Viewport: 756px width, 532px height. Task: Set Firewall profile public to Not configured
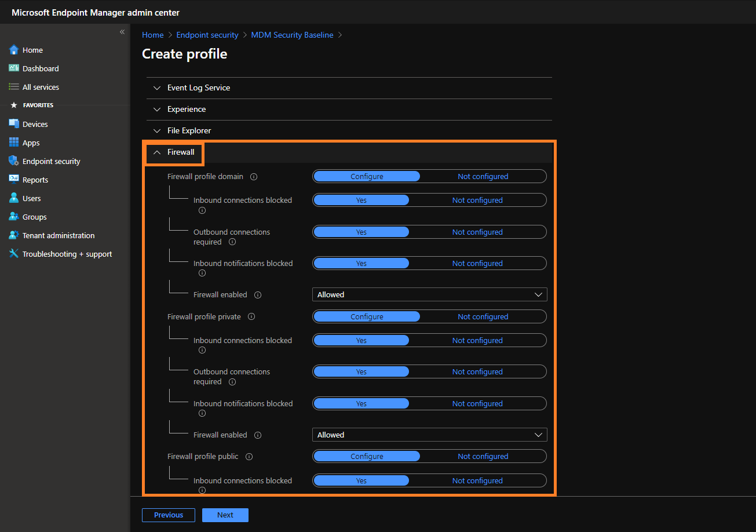[483, 456]
